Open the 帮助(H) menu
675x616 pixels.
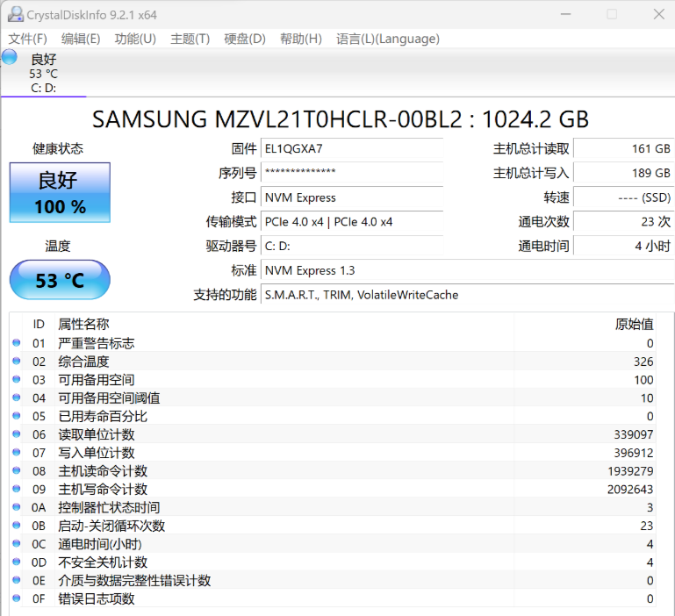tap(301, 39)
